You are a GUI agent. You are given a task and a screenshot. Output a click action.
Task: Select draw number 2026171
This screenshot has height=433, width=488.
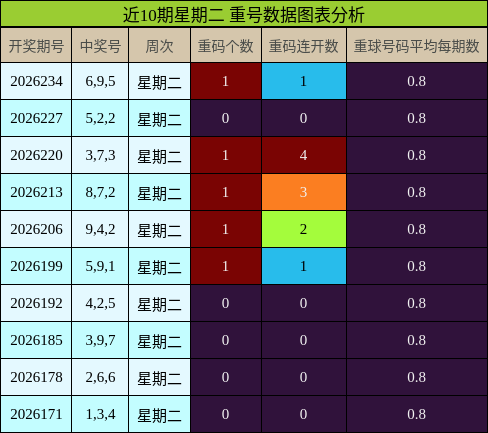tap(36, 414)
